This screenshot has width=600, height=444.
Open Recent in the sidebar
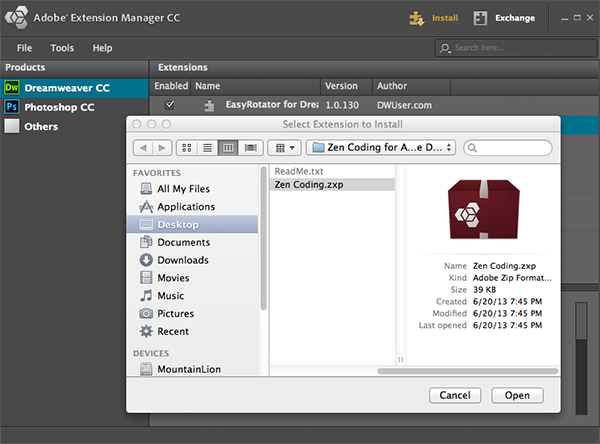tap(192, 331)
